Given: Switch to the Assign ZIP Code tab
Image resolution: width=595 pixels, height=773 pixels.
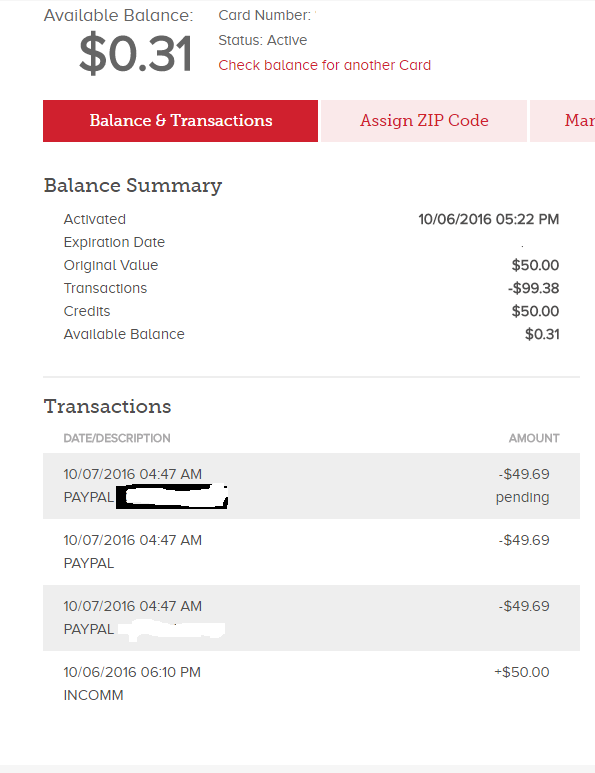Looking at the screenshot, I should 424,121.
